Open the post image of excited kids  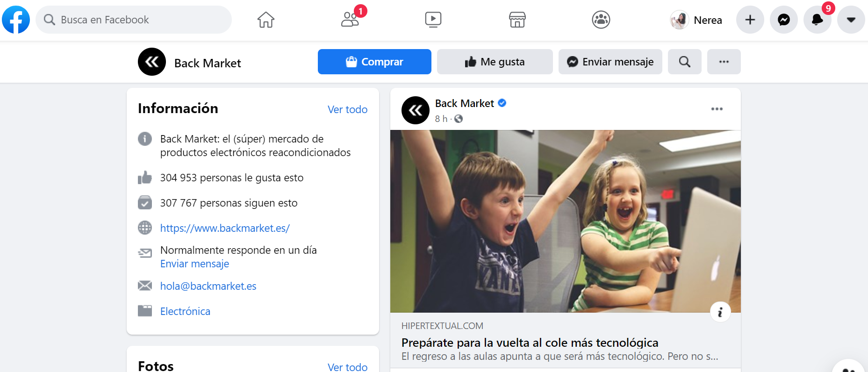click(566, 221)
